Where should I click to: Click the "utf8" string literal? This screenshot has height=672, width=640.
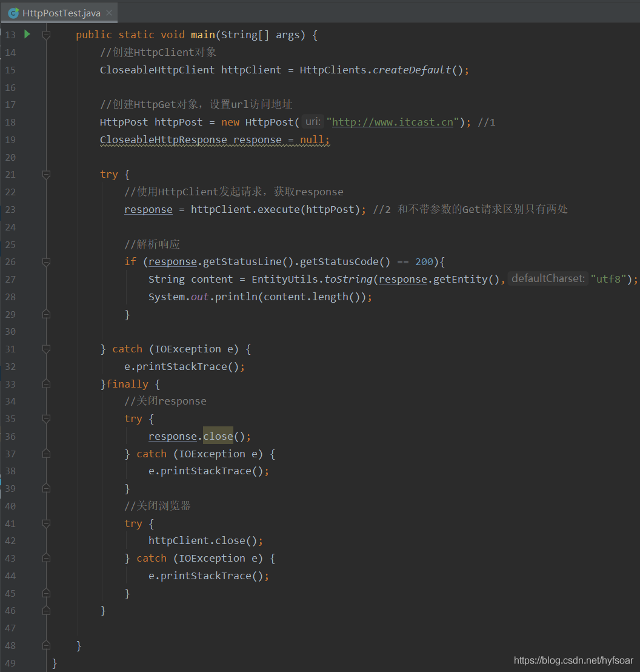tap(608, 279)
